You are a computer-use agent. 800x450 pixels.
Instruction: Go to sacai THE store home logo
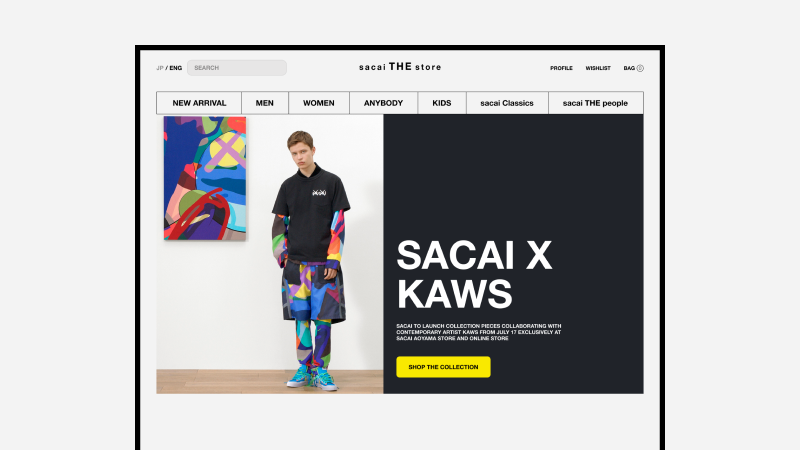click(x=400, y=67)
